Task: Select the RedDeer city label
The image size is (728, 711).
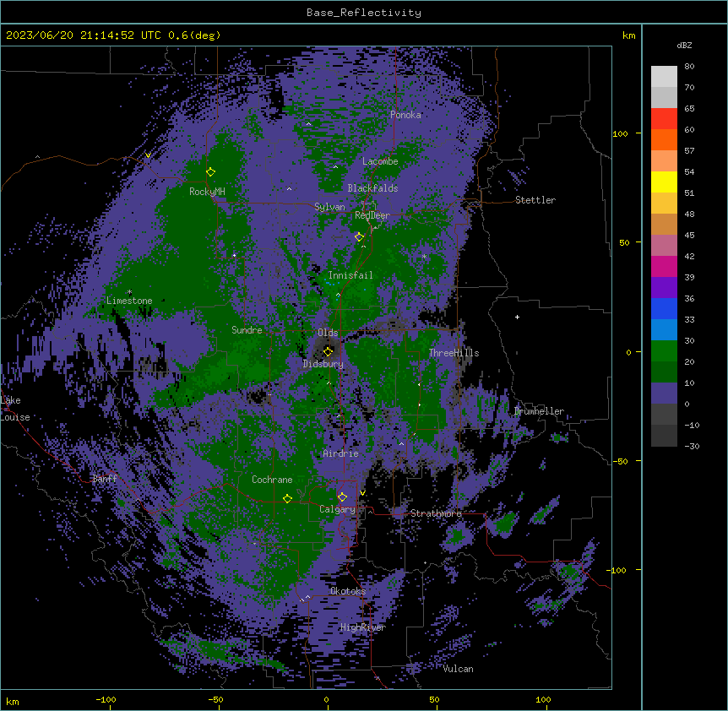Action: [372, 215]
